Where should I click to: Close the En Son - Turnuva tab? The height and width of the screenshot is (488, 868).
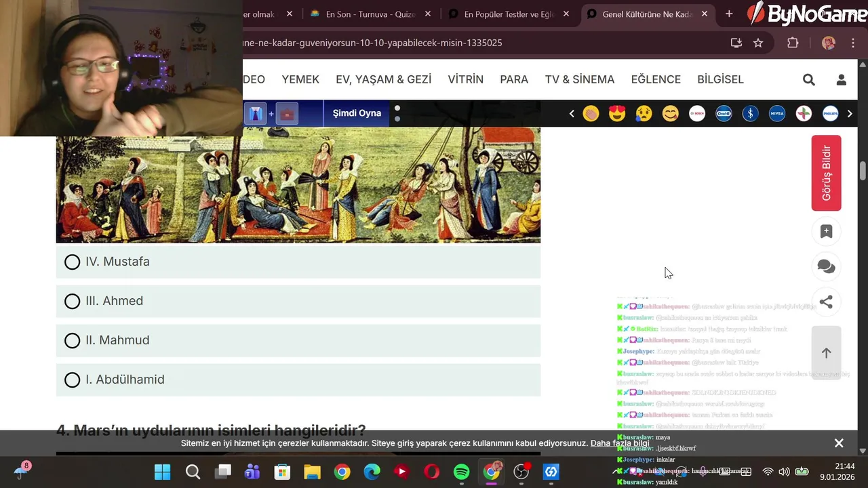click(x=428, y=14)
